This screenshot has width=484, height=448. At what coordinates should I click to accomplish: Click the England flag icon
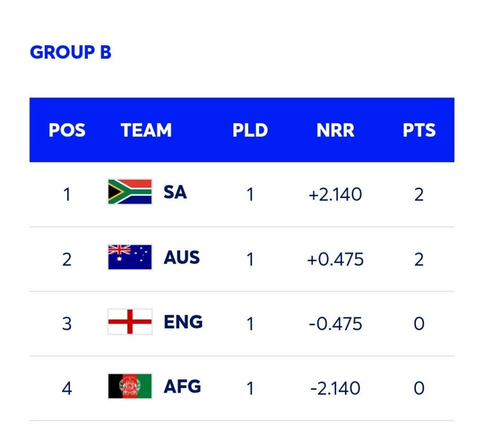click(130, 321)
